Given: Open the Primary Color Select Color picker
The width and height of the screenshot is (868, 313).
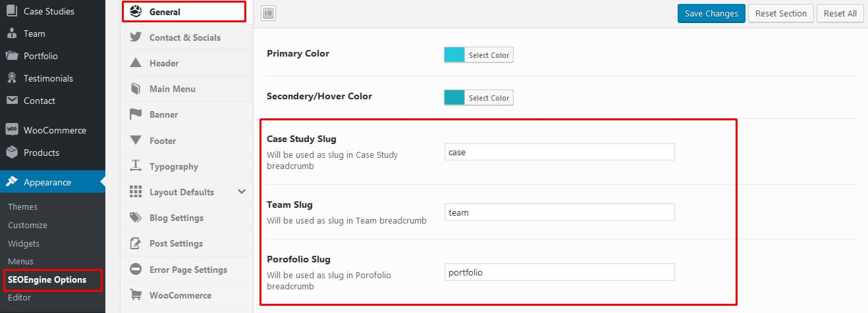Looking at the screenshot, I should 489,55.
